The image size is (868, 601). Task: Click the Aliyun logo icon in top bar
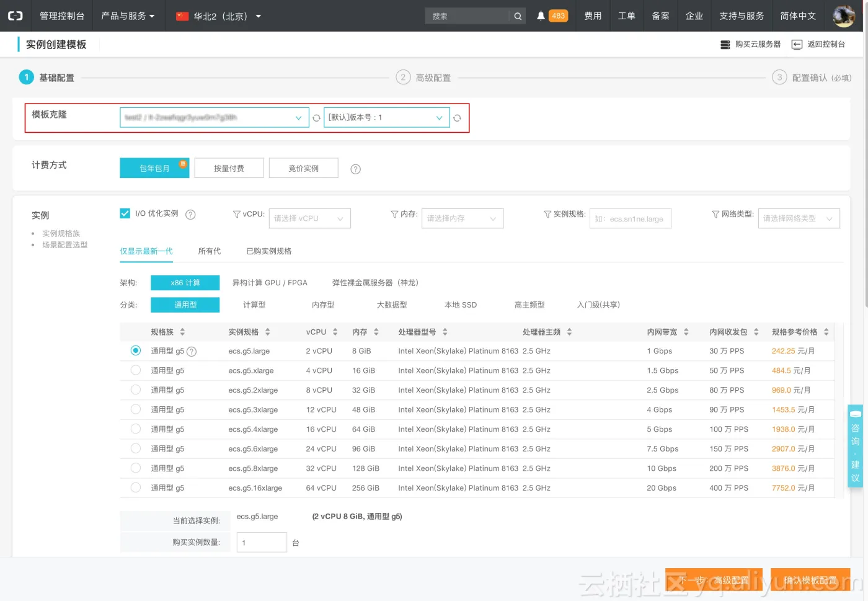(x=15, y=16)
